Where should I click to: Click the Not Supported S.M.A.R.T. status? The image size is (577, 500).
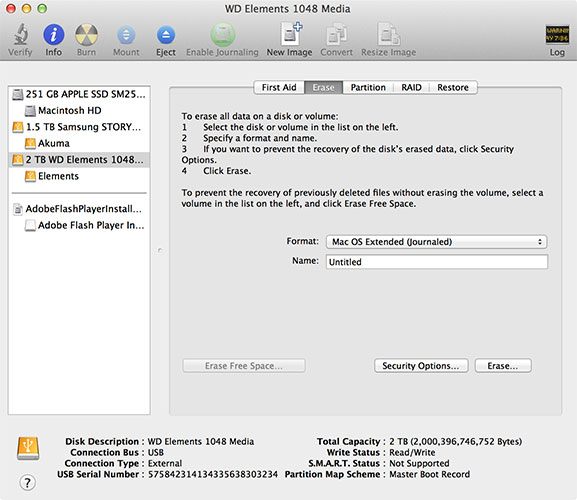(419, 463)
